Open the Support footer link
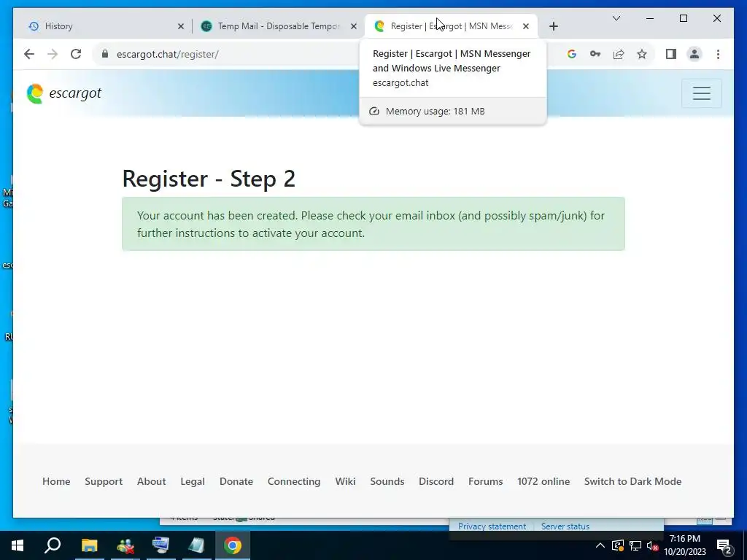 point(104,481)
